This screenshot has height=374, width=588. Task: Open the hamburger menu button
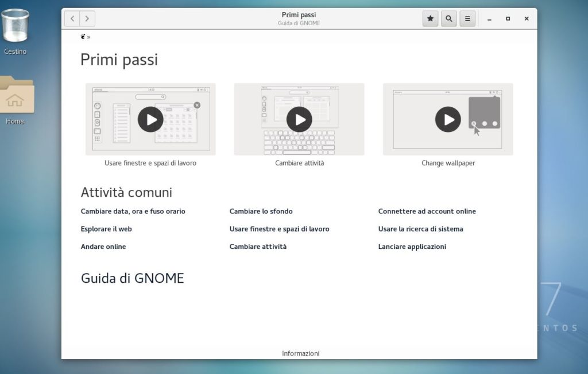pos(467,18)
